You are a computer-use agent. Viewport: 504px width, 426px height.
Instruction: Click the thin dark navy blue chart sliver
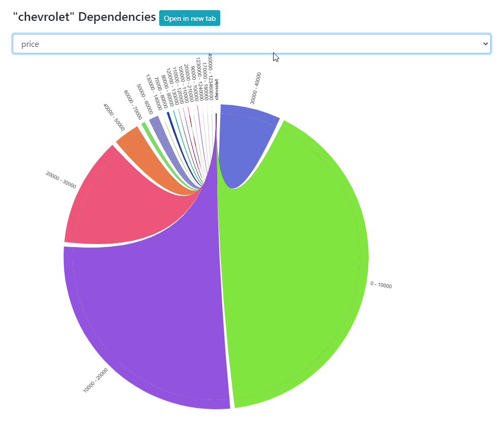pos(169,116)
